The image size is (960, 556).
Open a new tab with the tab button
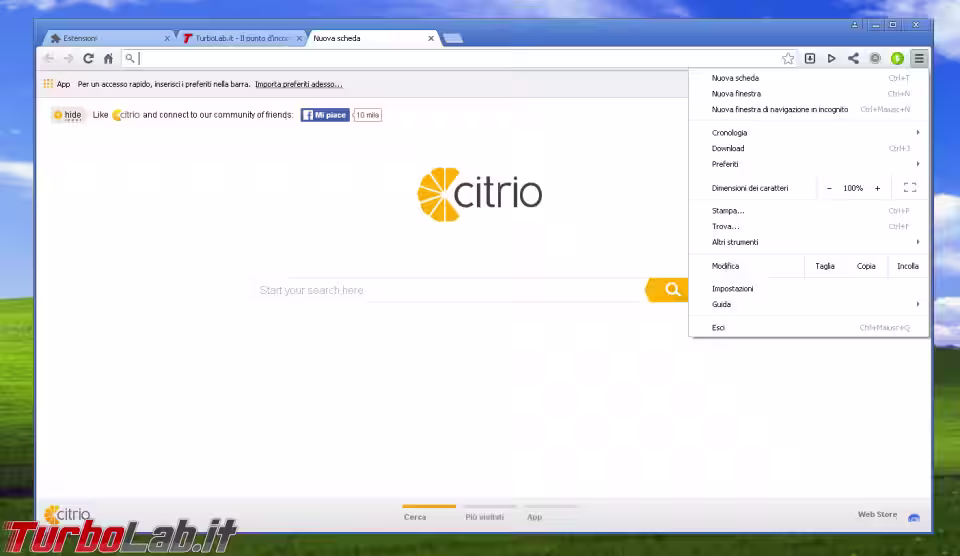click(453, 39)
